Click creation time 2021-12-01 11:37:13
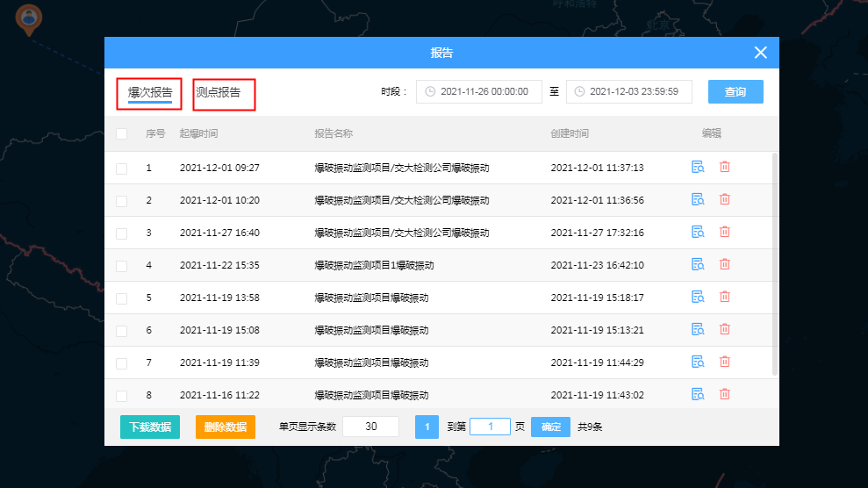 tap(598, 168)
